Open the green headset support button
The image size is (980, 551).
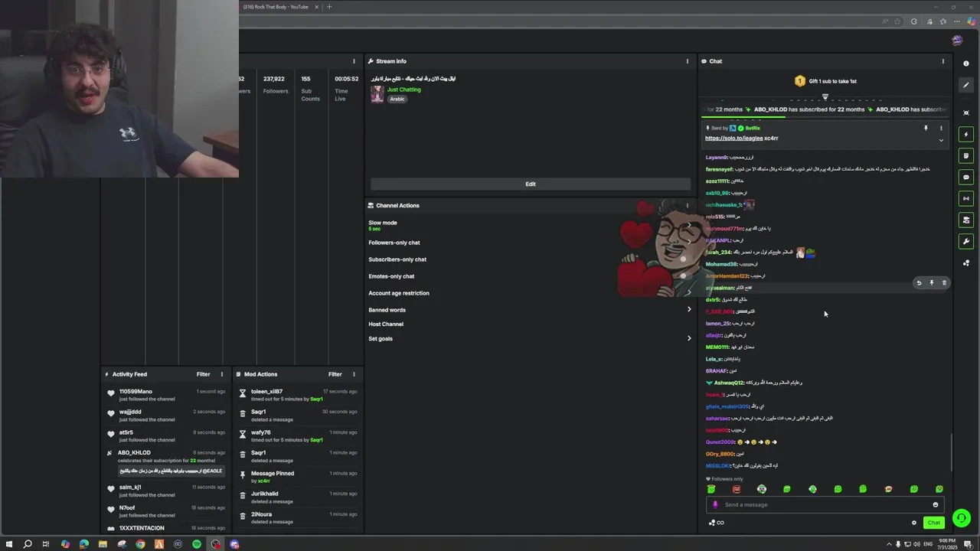[962, 518]
